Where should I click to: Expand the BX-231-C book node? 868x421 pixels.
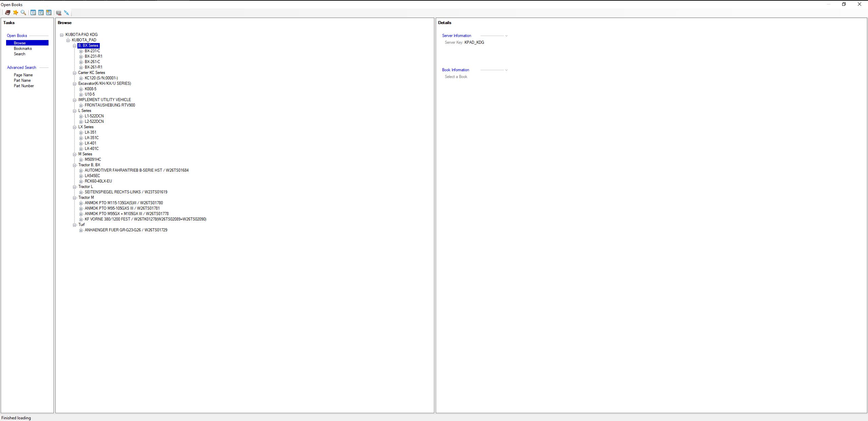[81, 51]
